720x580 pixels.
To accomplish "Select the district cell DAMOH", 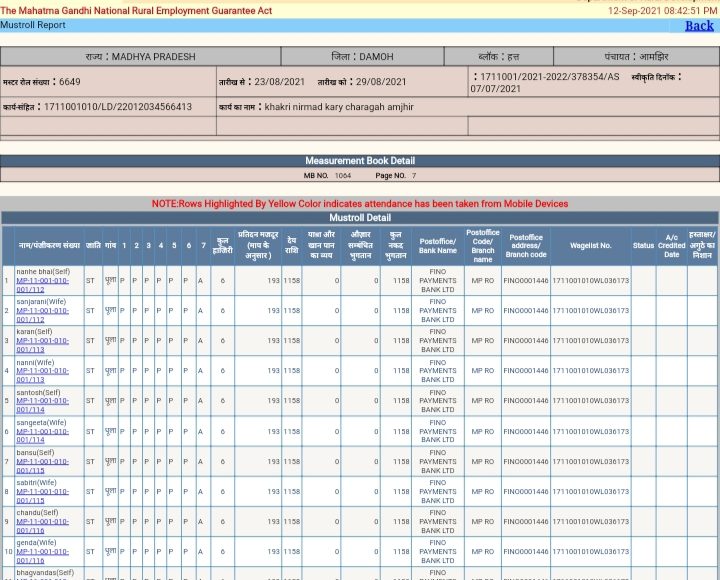I will pyautogui.click(x=362, y=56).
